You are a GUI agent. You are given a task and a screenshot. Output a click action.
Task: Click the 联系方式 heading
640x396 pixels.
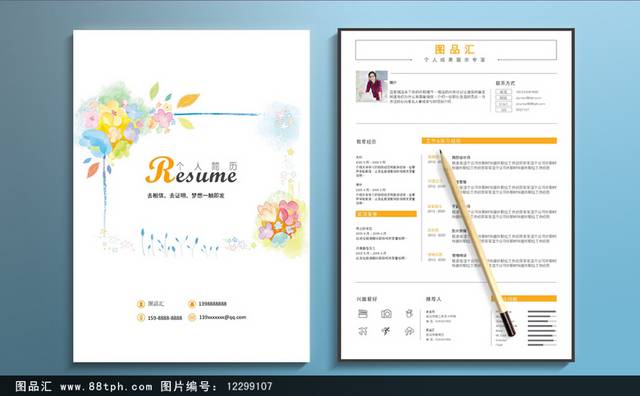tap(505, 83)
